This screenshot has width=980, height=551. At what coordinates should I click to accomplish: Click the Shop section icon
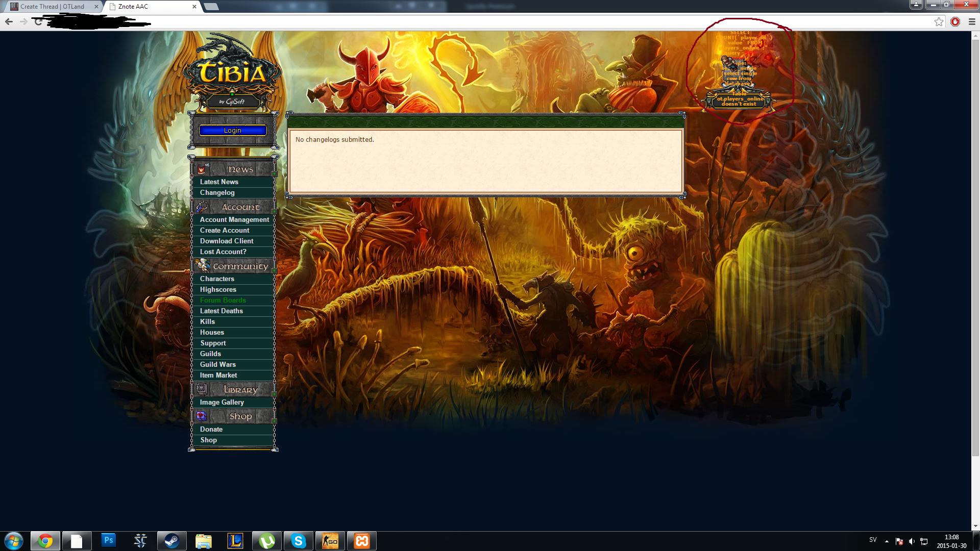coord(202,416)
